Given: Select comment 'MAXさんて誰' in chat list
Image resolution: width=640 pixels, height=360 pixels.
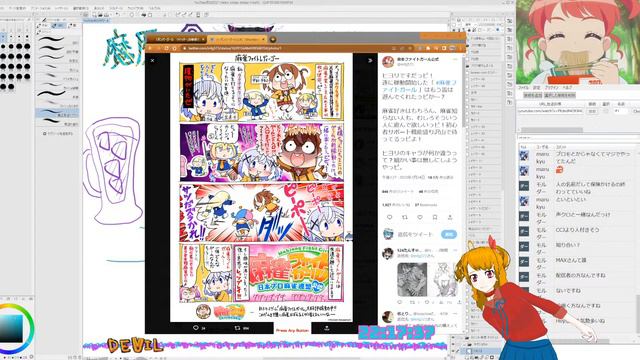Looking at the screenshot, I should coord(571,260).
